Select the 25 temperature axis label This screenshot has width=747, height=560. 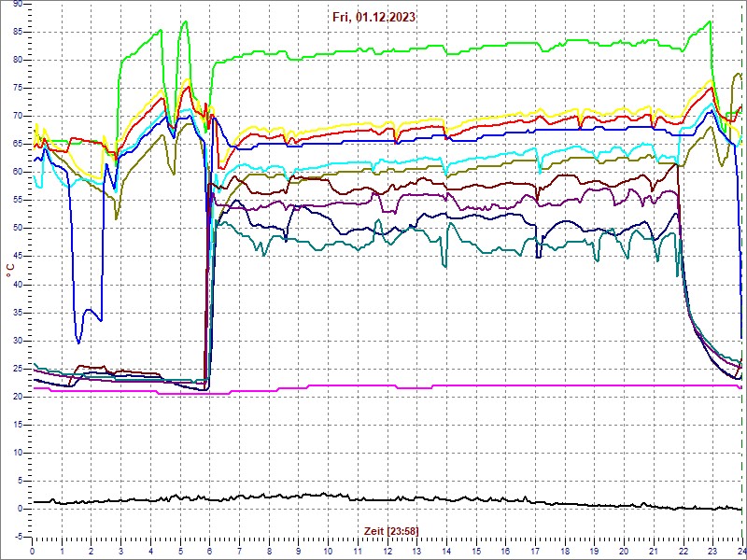[17, 369]
